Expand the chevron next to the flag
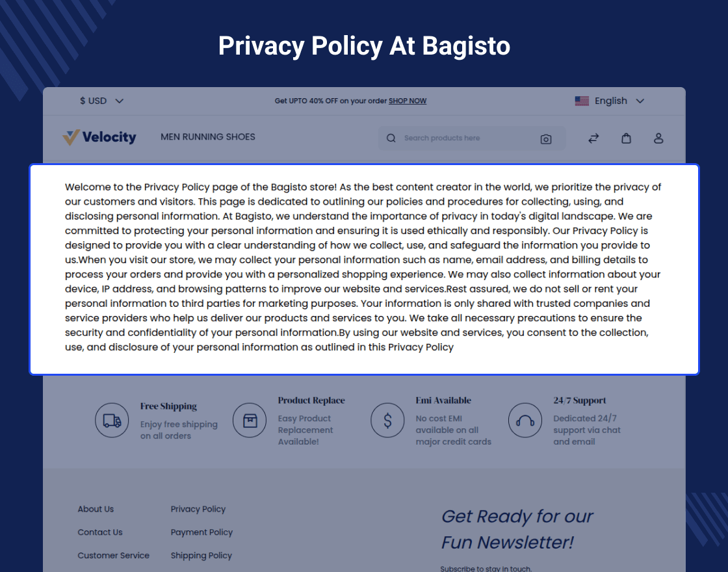Viewport: 728px width, 572px height. point(640,101)
